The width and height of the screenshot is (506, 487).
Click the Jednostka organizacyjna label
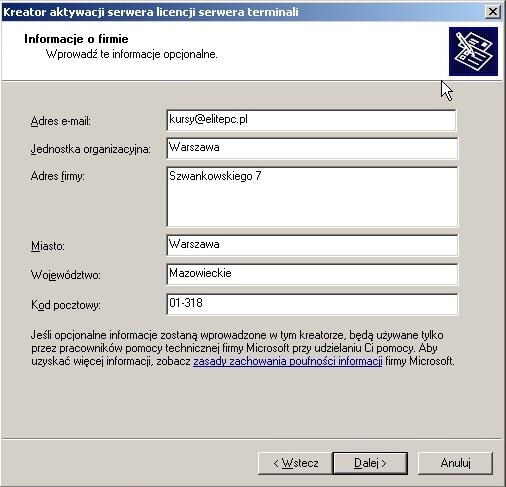[91, 149]
